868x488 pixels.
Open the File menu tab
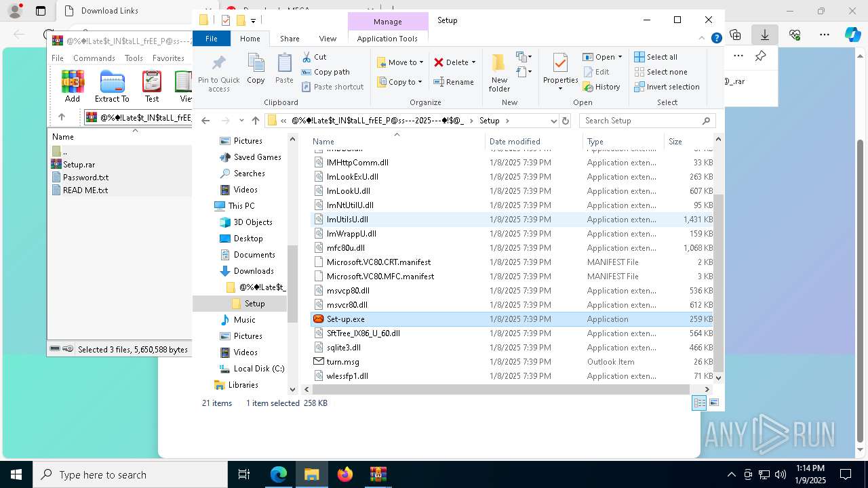(x=212, y=39)
